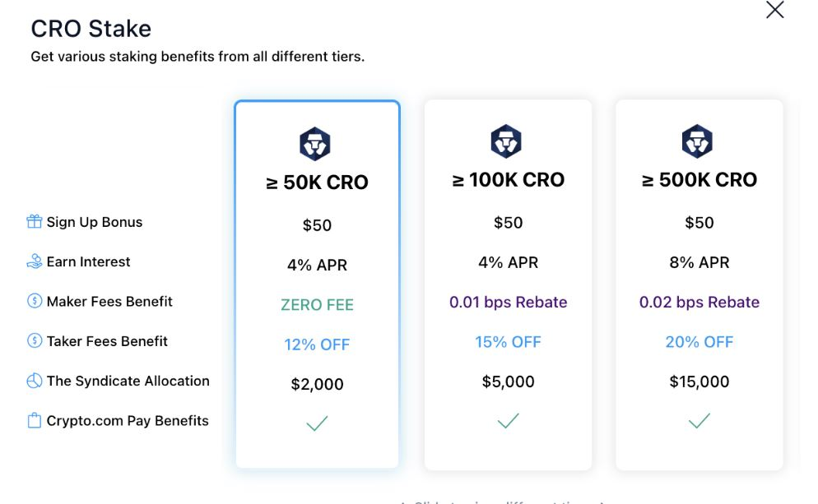Click the hand-coin icon beside Earn Interest
The image size is (818, 504).
[x=35, y=261]
